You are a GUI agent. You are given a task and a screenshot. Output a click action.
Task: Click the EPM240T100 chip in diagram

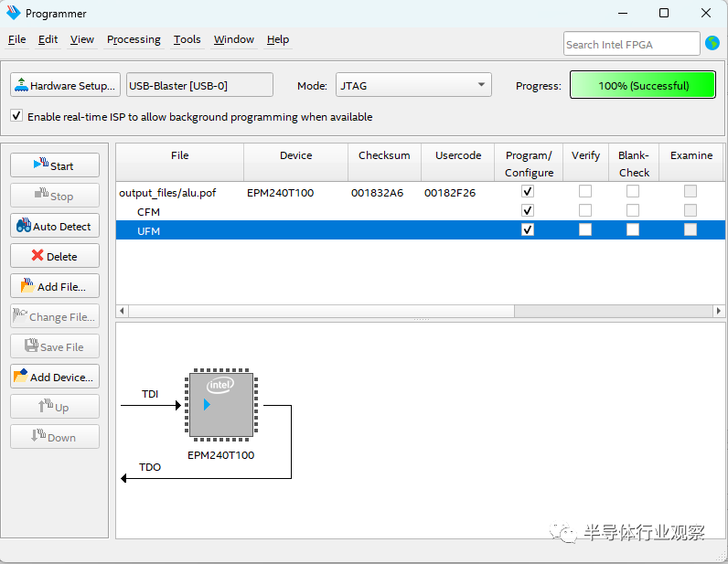click(x=220, y=404)
